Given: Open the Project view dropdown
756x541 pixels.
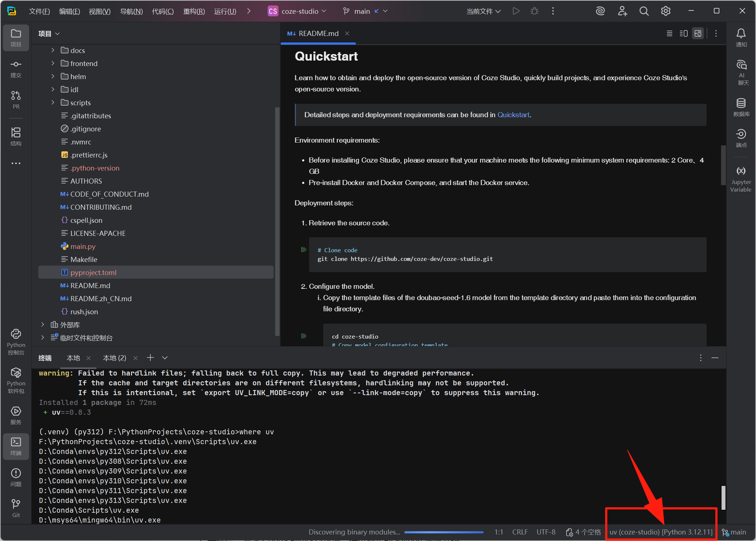Looking at the screenshot, I should [49, 34].
